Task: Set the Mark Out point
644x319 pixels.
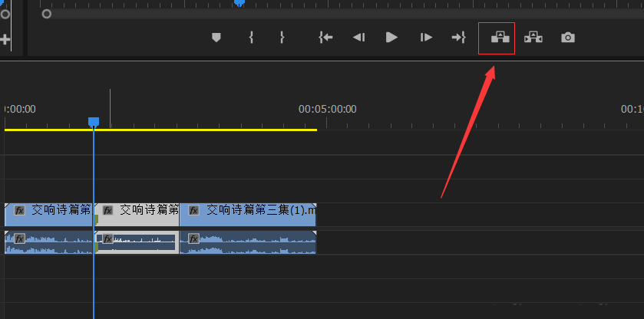Action: 282,38
